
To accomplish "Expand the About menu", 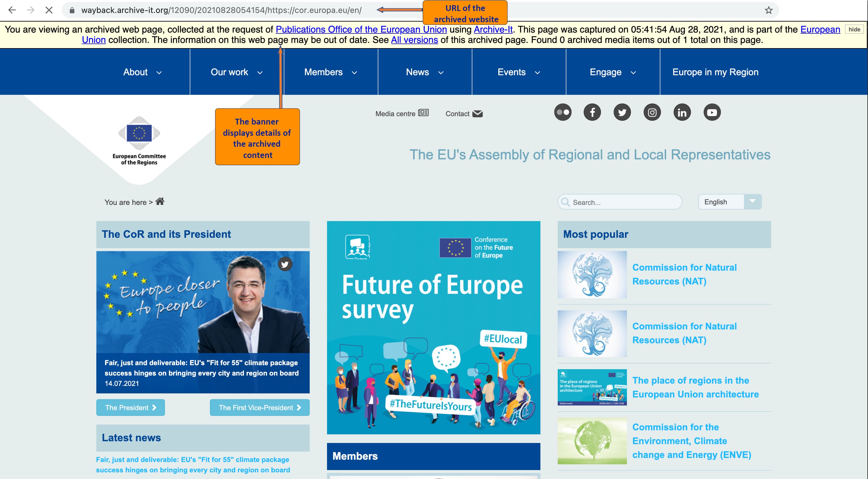I will click(x=142, y=72).
